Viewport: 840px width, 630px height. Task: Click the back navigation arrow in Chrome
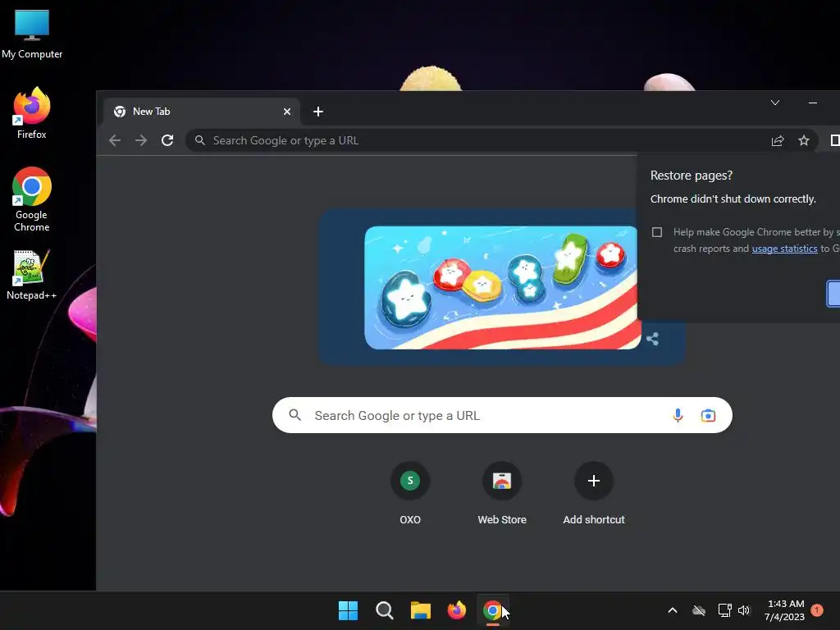tap(115, 140)
